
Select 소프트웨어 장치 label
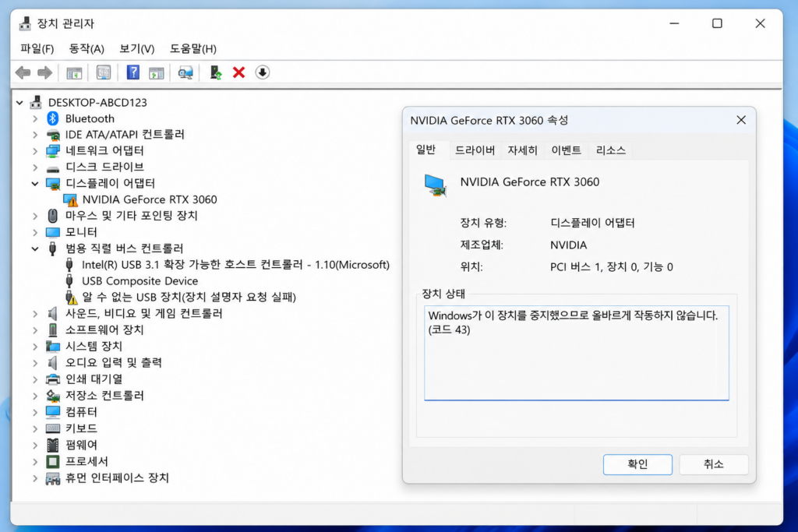coord(104,330)
